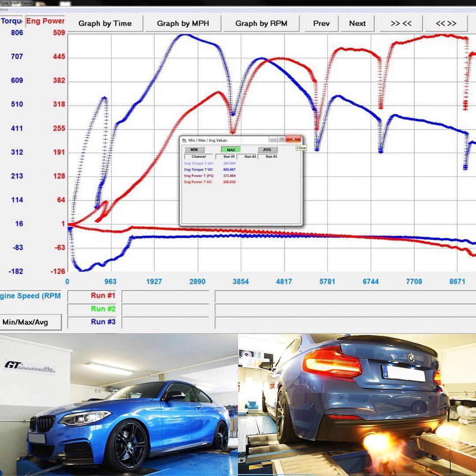
Task: Minimize the Min / Max / Avg dialog
Action: [274, 140]
